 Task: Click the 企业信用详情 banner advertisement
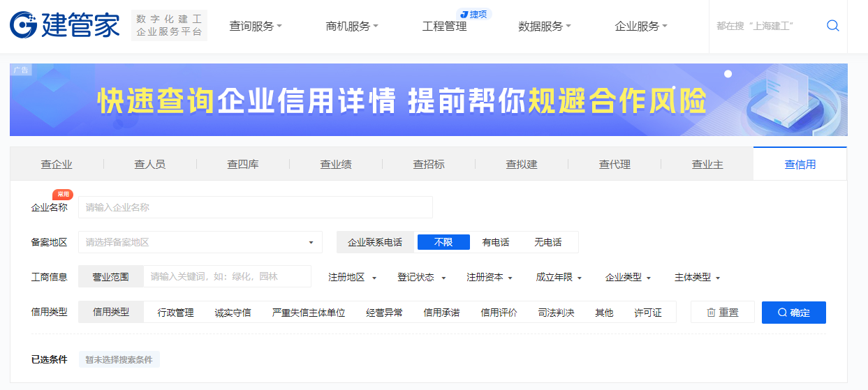tap(429, 100)
